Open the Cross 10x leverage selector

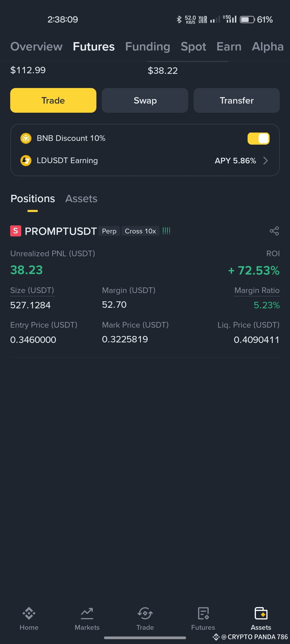coord(140,231)
